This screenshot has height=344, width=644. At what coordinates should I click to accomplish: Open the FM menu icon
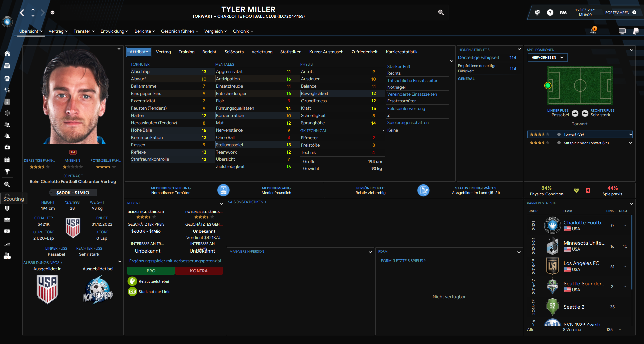(563, 13)
